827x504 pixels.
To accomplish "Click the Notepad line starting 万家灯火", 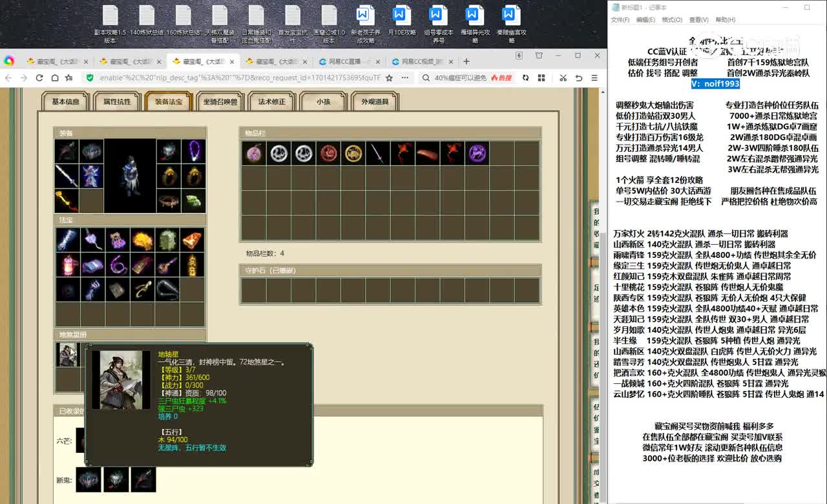I will click(700, 234).
